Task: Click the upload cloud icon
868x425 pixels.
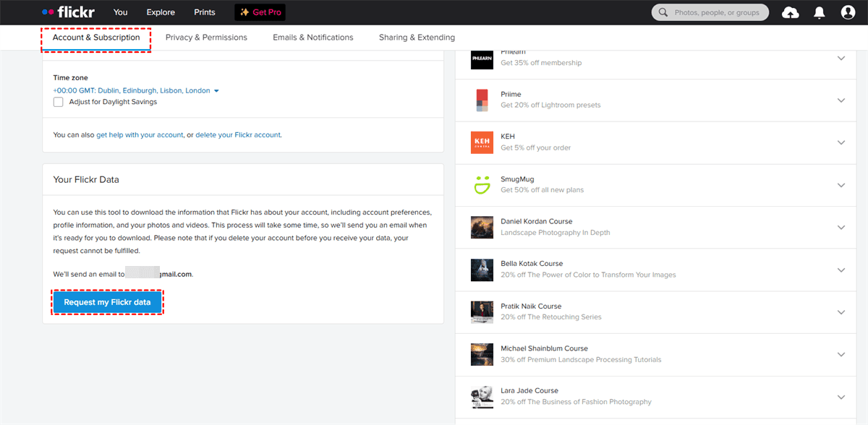Action: [x=791, y=13]
